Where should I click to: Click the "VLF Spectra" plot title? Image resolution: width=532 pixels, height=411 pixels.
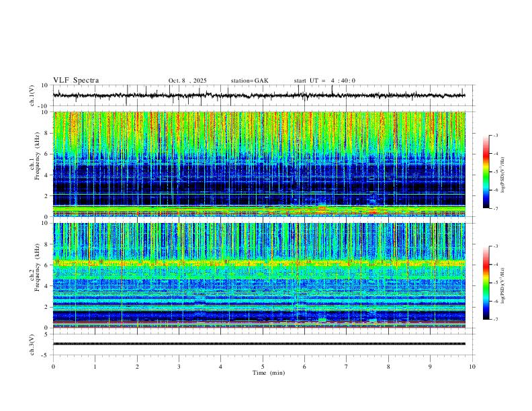[x=76, y=81]
